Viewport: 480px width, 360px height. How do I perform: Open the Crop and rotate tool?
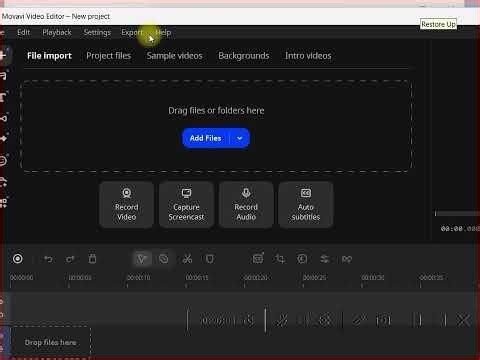[280, 259]
